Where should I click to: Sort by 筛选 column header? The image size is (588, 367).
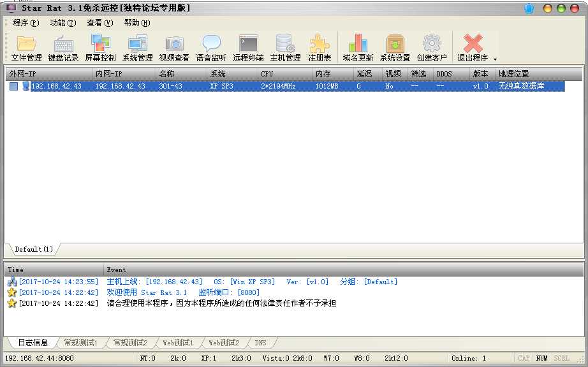(x=420, y=74)
